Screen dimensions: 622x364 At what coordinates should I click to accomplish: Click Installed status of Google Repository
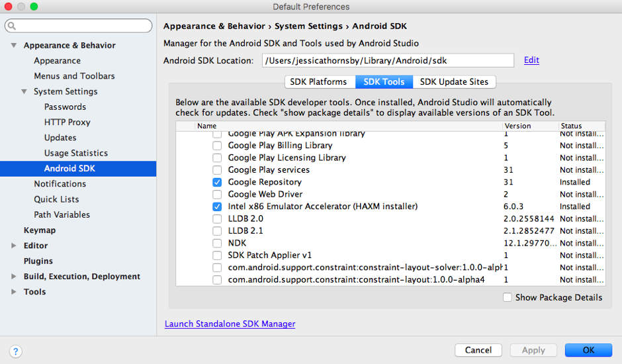[x=575, y=182]
